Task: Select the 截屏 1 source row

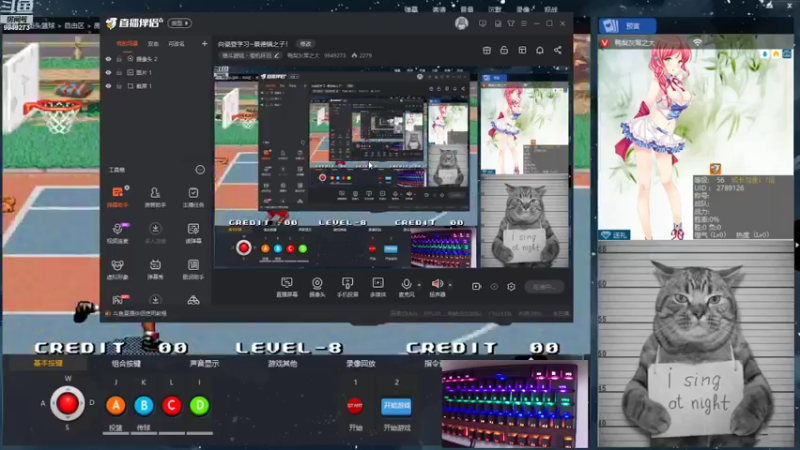Action: point(157,86)
